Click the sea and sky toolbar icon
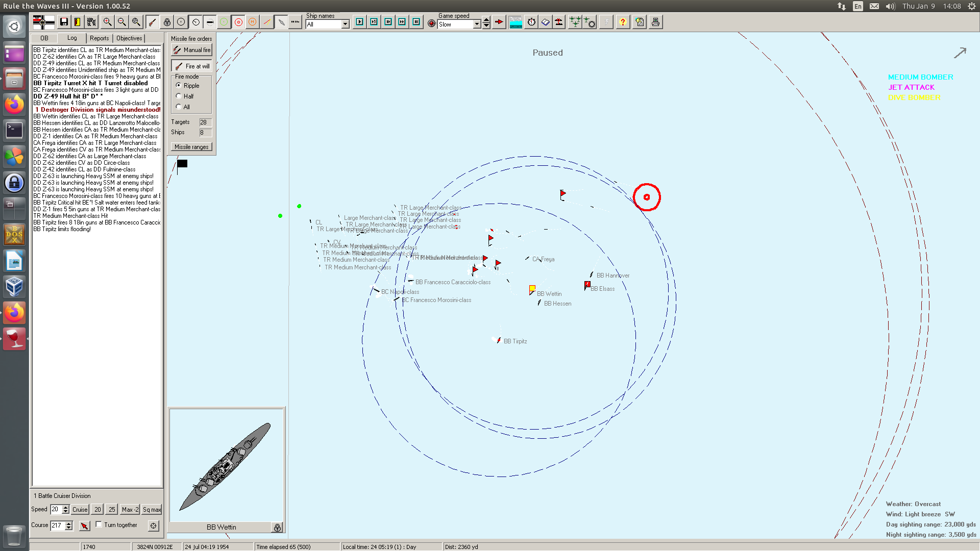The height and width of the screenshot is (551, 980). [516, 22]
